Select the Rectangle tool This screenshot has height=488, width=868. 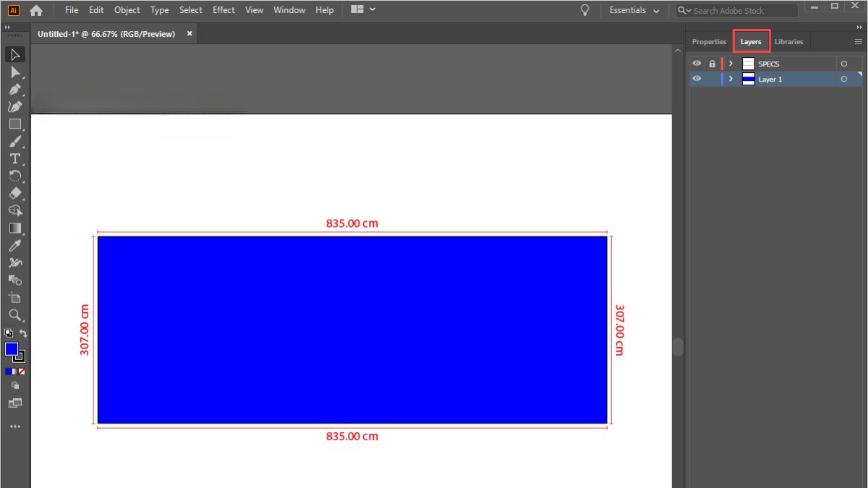[x=15, y=124]
